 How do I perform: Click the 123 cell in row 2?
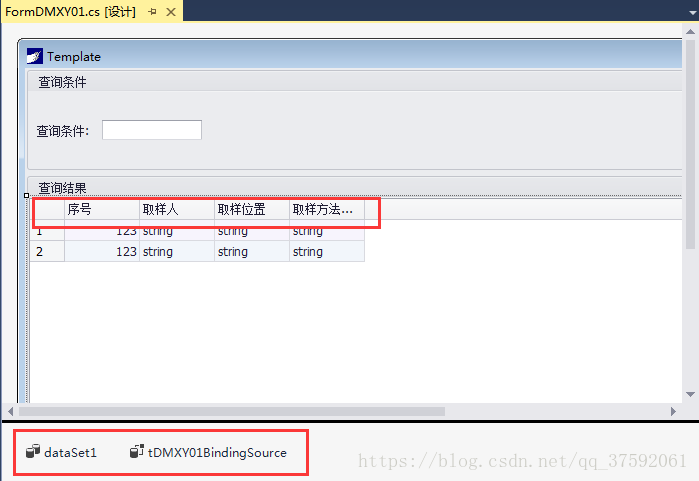[102, 251]
